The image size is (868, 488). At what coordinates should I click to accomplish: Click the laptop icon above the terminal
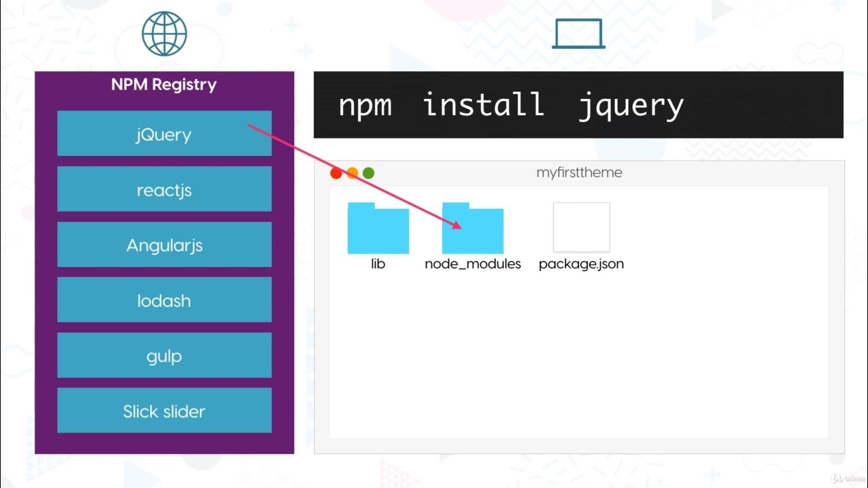coord(578,34)
